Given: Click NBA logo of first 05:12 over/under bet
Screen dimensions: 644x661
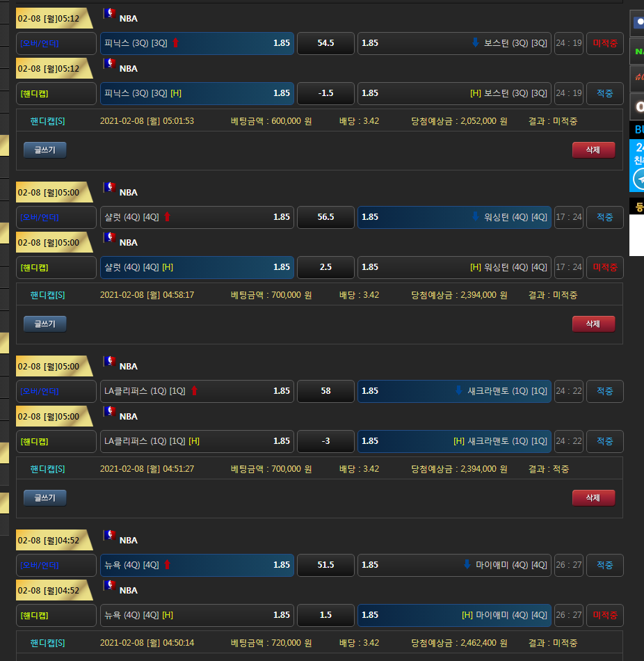Looking at the screenshot, I should click(109, 14).
